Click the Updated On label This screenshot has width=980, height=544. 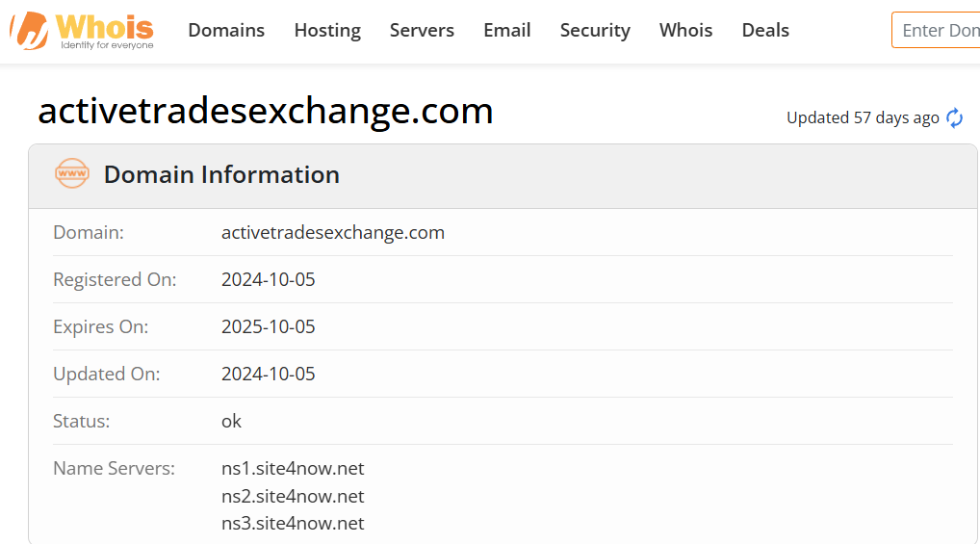coord(106,374)
